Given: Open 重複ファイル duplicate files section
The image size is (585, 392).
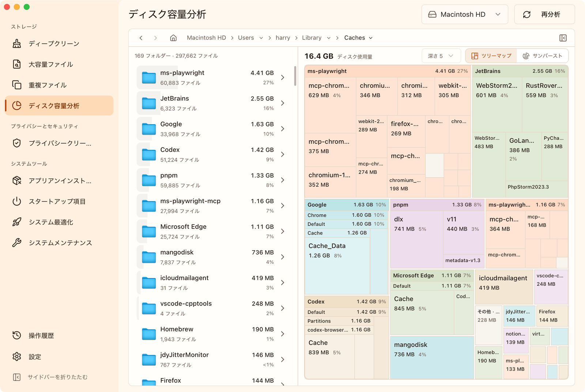Looking at the screenshot, I should coord(59,85).
